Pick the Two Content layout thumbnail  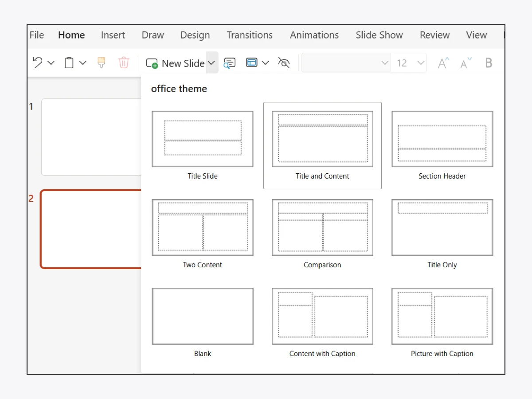[203, 227]
